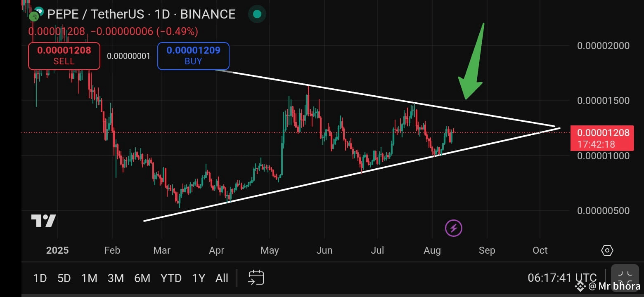
Task: Select the 5D time range
Action: [x=64, y=278]
